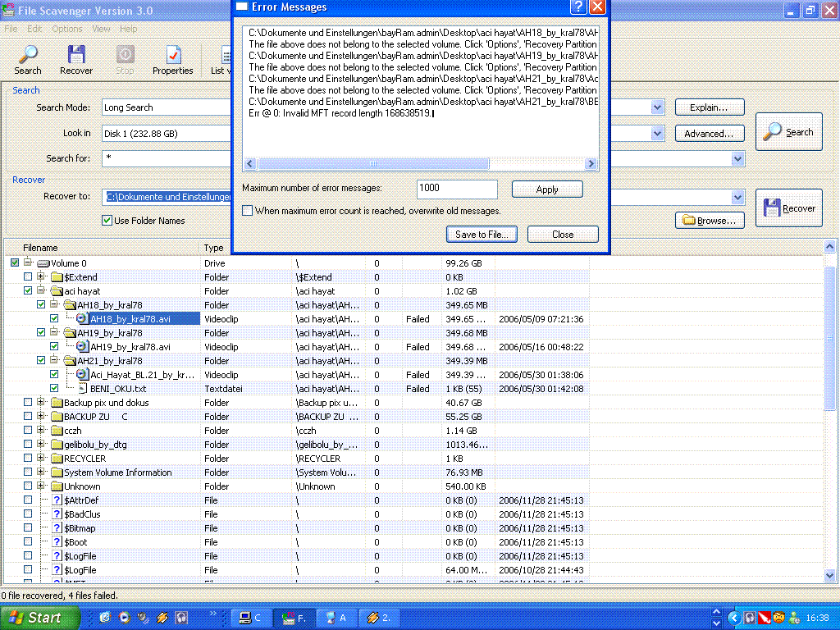Viewport: 840px width, 630px height.
Task: Click the Recover floppy disk toolbar icon
Action: tap(76, 54)
